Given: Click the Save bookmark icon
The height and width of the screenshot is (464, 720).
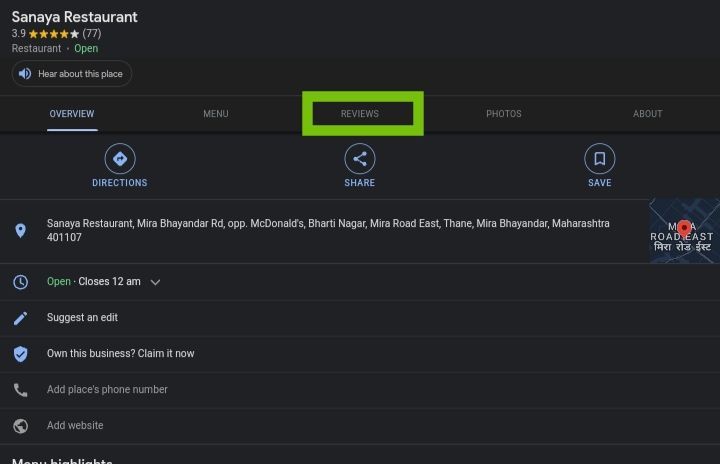Looking at the screenshot, I should click(600, 159).
